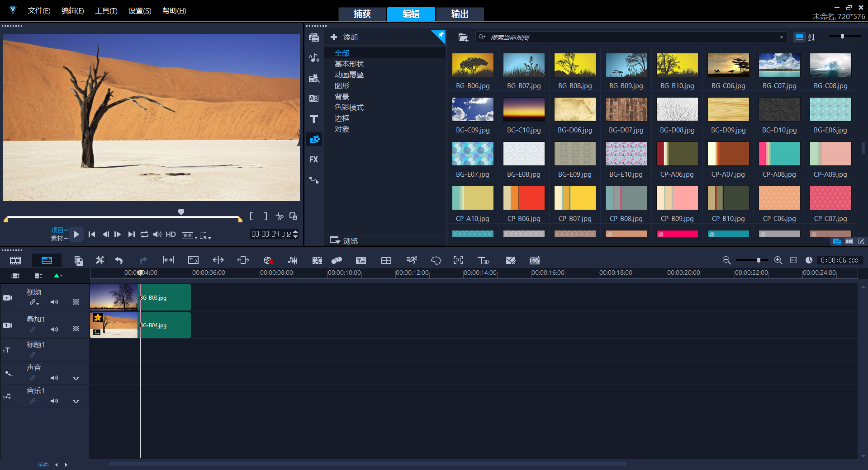Screen dimensions: 868x470
Task: Open the Multi-Camera Editor icon
Action: pos(386,260)
